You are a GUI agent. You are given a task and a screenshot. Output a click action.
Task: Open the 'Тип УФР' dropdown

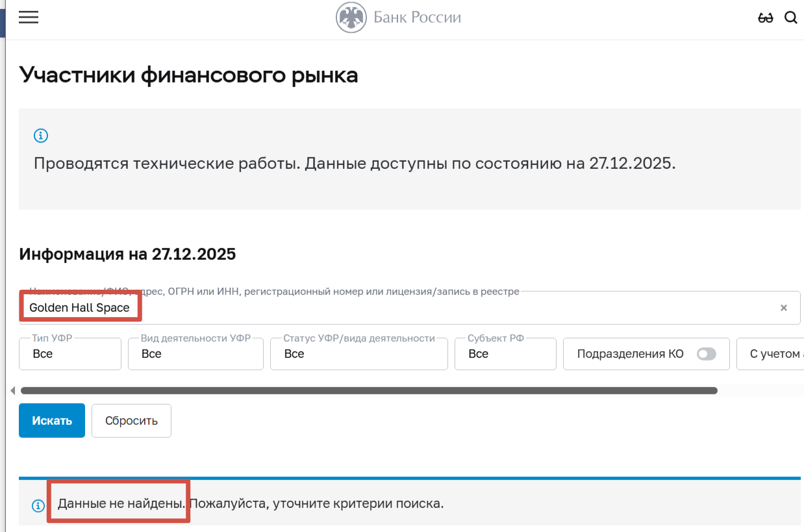(70, 354)
